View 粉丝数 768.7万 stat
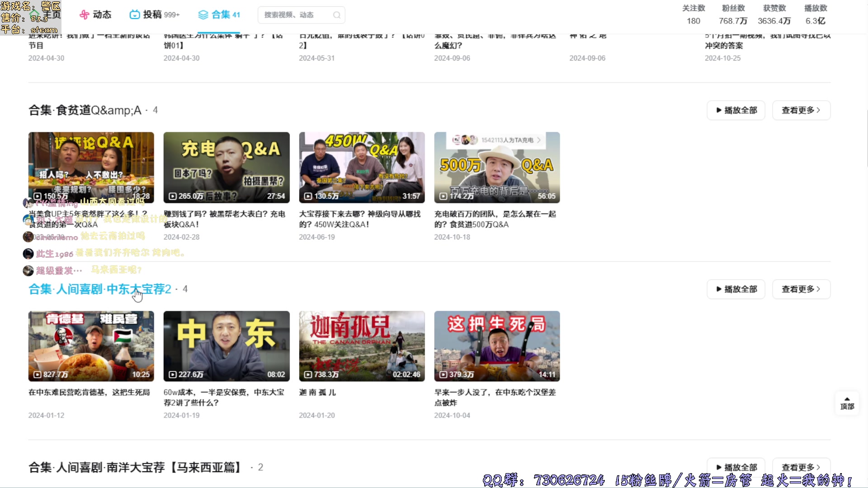This screenshot has height=488, width=868. click(733, 14)
